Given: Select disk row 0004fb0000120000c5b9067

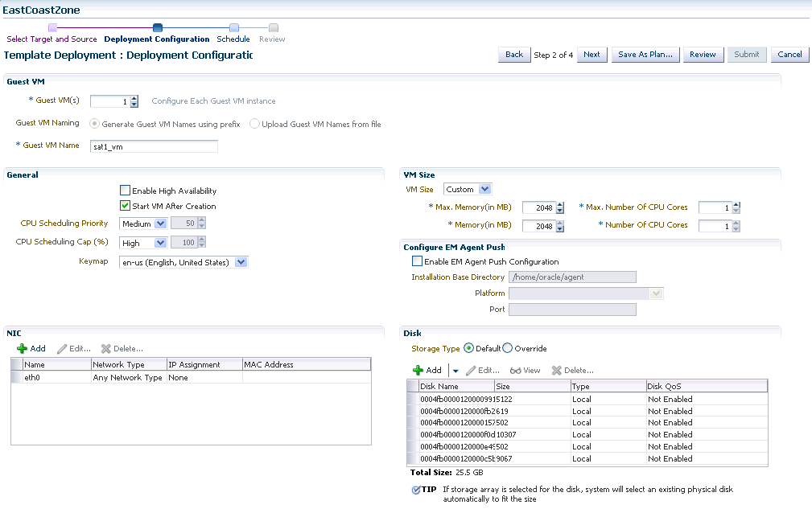Looking at the screenshot, I should tap(587, 458).
